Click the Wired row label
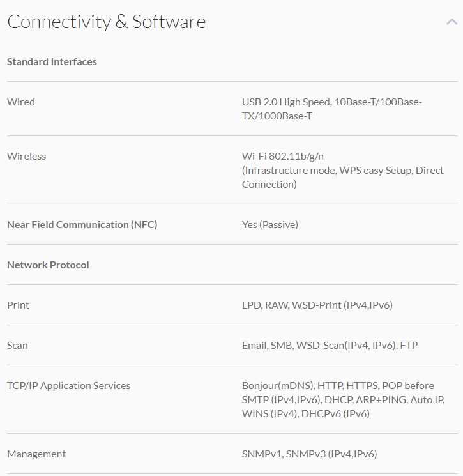 click(x=21, y=102)
